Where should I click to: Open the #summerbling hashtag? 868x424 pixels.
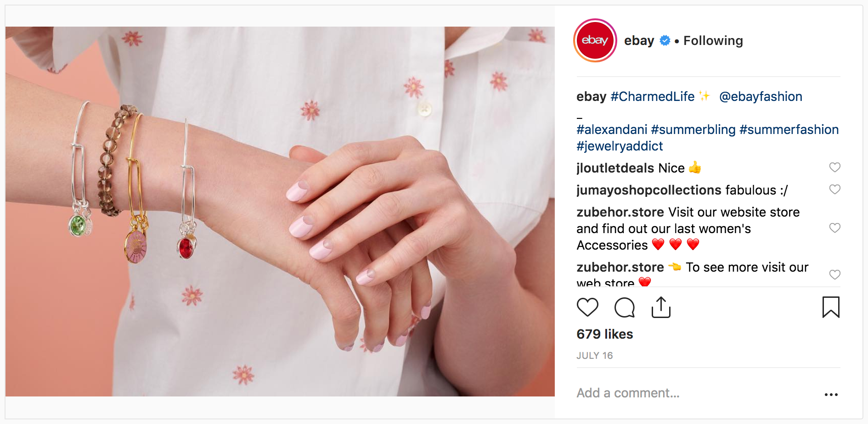click(x=693, y=129)
